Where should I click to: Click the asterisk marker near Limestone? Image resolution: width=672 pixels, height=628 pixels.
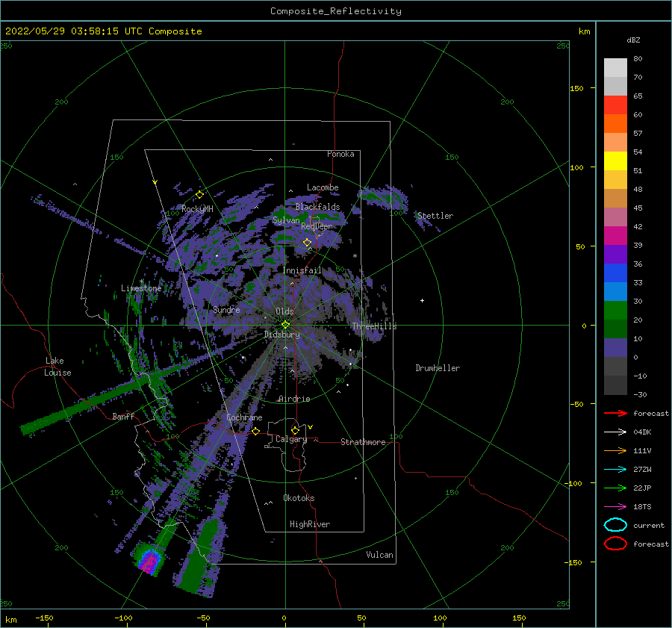(x=141, y=282)
